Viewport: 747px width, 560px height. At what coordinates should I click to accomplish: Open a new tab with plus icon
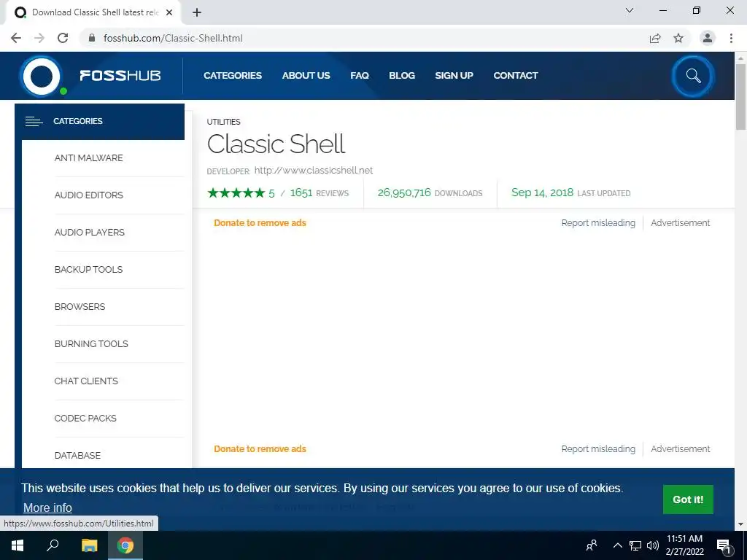197,12
